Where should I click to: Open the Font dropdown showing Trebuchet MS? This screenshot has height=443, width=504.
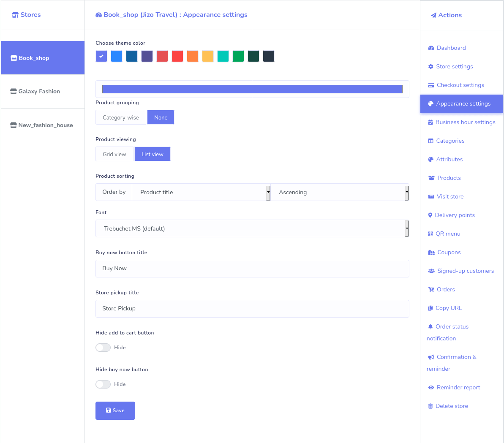[252, 229]
